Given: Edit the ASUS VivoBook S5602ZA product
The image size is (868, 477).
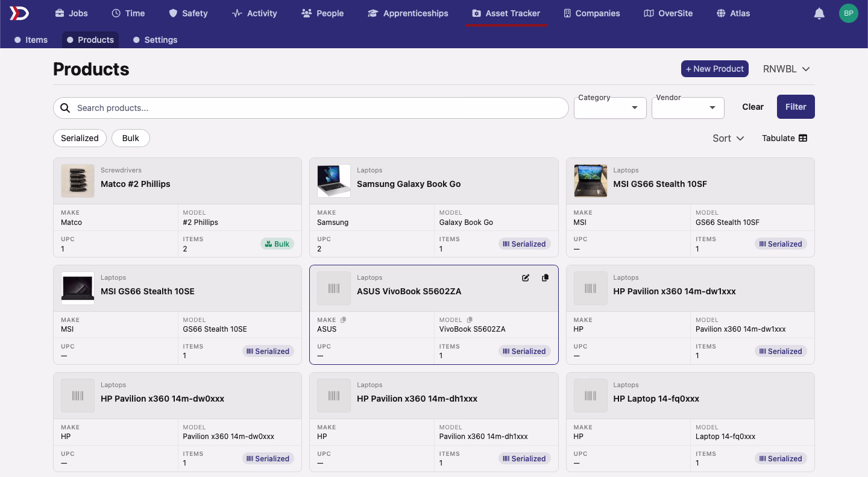Looking at the screenshot, I should tap(526, 278).
